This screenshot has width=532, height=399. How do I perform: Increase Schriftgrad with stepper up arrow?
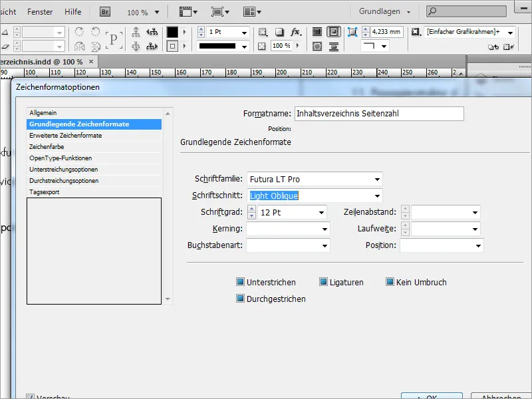click(x=251, y=209)
